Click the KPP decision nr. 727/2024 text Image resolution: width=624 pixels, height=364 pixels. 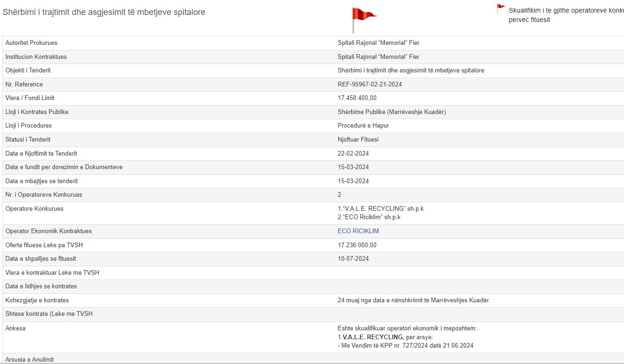point(405,346)
